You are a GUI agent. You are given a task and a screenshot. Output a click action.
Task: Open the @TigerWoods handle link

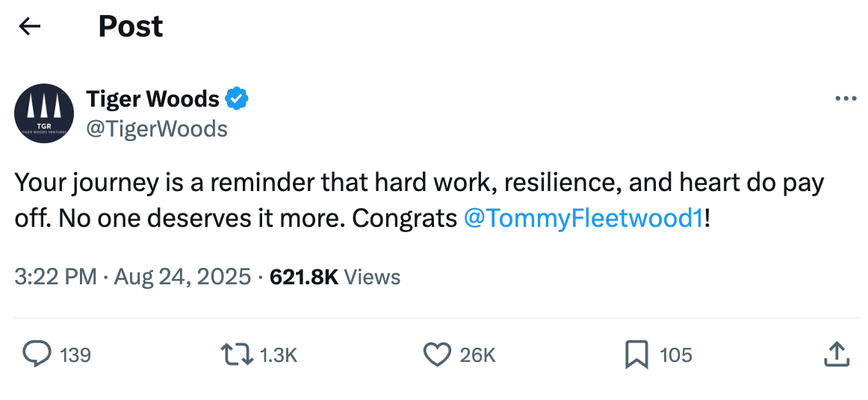click(157, 129)
